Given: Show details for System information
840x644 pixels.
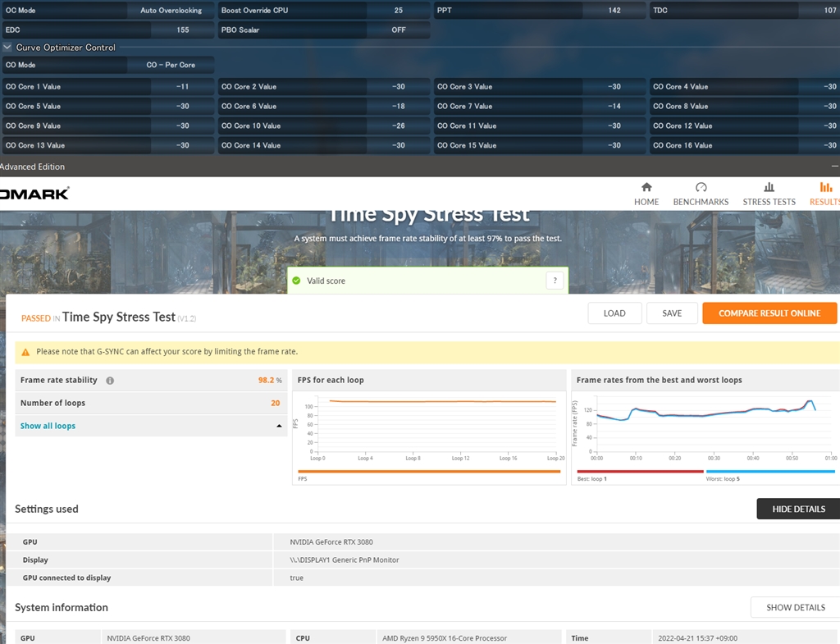Looking at the screenshot, I should click(795, 607).
